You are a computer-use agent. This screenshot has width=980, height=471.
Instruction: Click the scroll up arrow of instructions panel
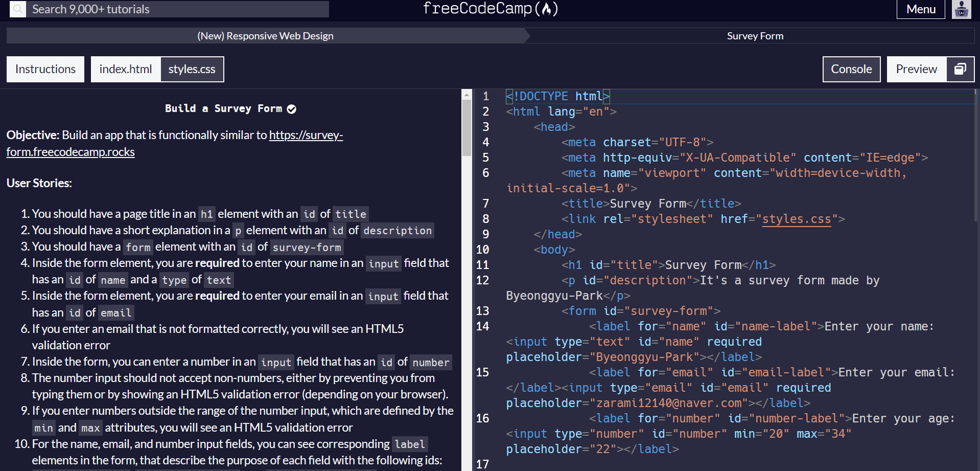tap(466, 95)
